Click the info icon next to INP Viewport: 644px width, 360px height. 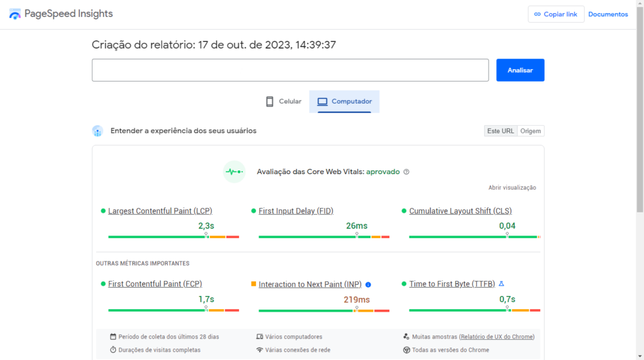click(369, 285)
